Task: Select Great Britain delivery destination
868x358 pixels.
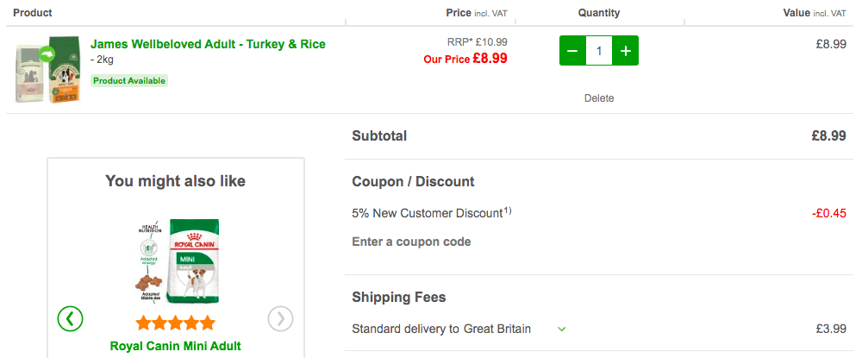Action: point(497,330)
